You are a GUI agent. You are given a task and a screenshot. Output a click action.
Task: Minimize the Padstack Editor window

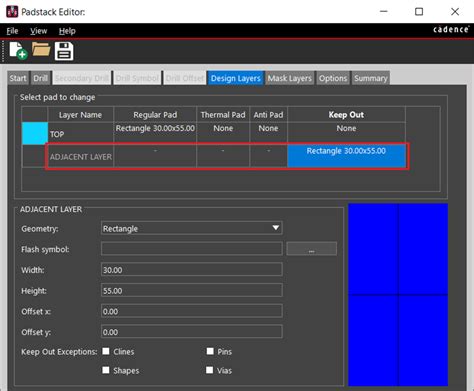click(x=384, y=12)
